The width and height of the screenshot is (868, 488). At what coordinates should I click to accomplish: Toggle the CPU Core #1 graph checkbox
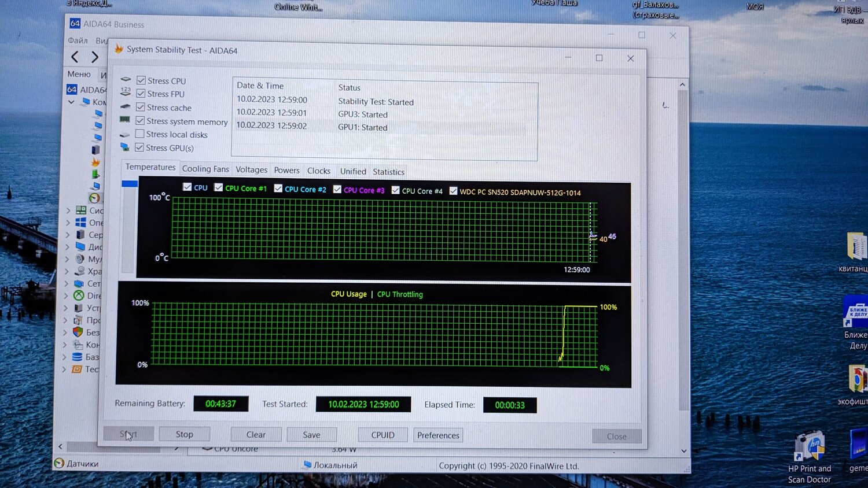tap(218, 187)
